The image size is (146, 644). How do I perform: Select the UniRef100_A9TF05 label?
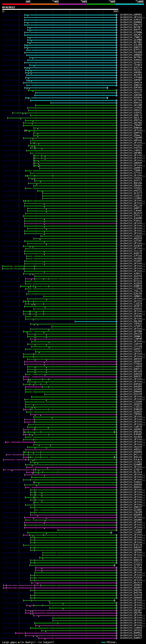click(x=131, y=90)
